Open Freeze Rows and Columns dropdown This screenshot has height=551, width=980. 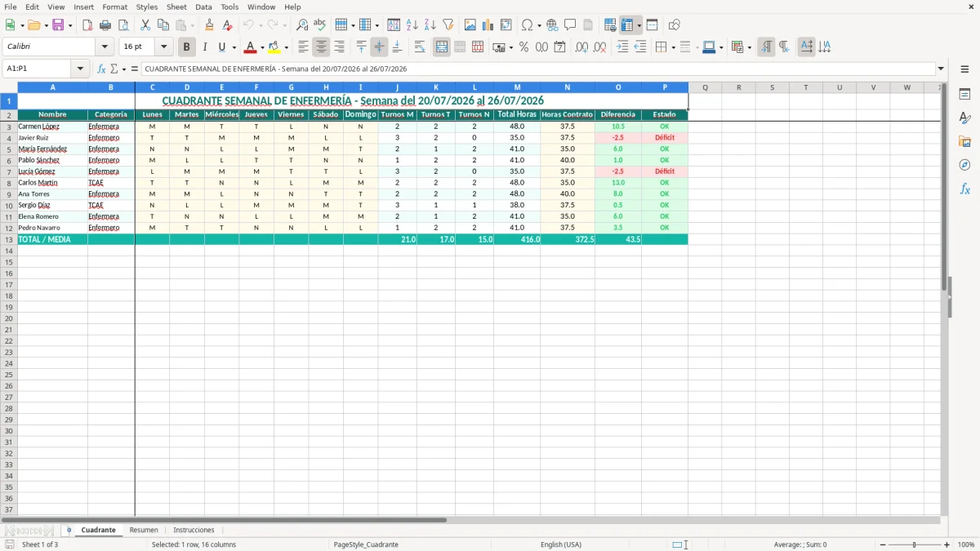click(639, 25)
